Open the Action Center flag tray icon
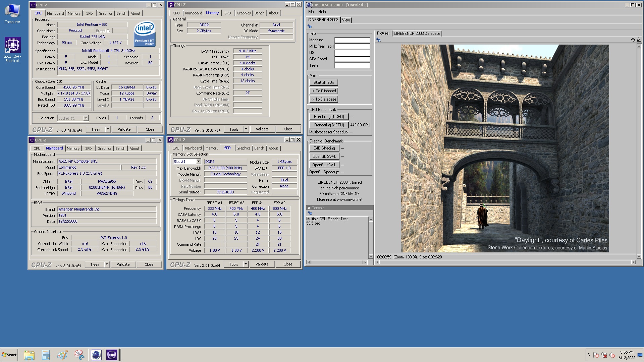 596,355
